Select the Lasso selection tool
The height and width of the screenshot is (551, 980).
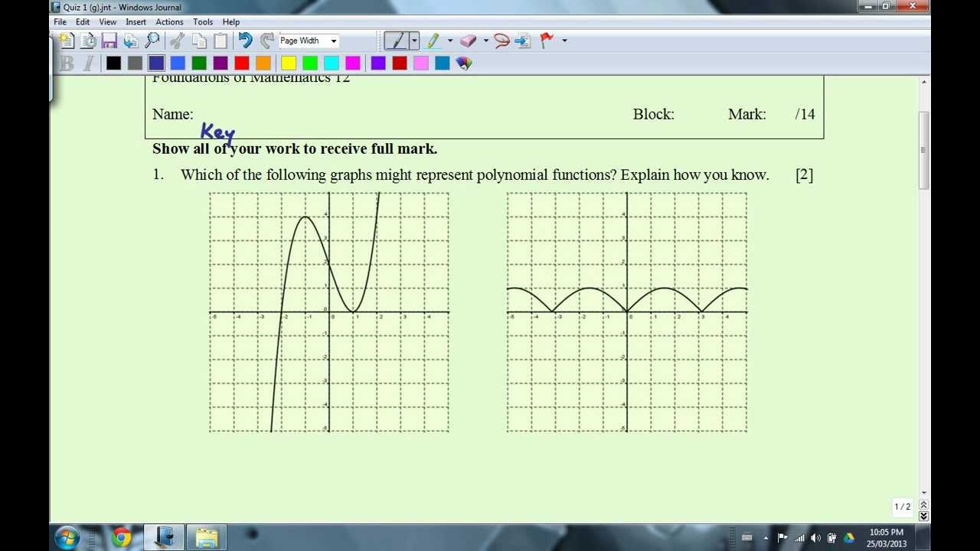coord(501,41)
